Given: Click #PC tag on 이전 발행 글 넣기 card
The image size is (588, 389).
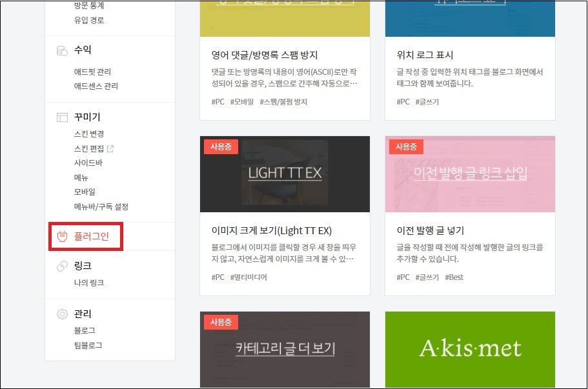Looking at the screenshot, I should tap(403, 277).
